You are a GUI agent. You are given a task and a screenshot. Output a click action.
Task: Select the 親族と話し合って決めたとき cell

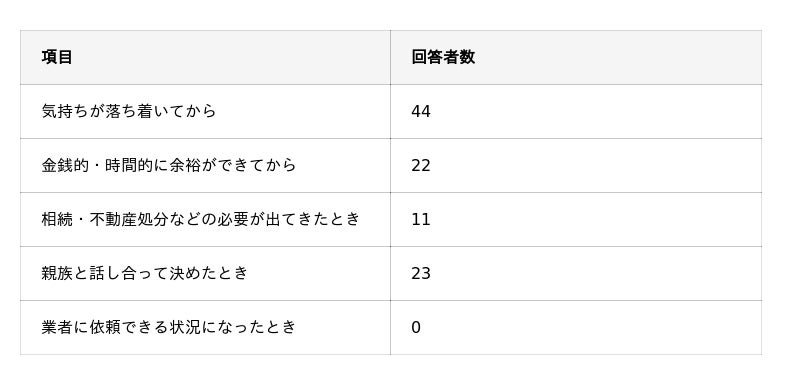click(205, 274)
